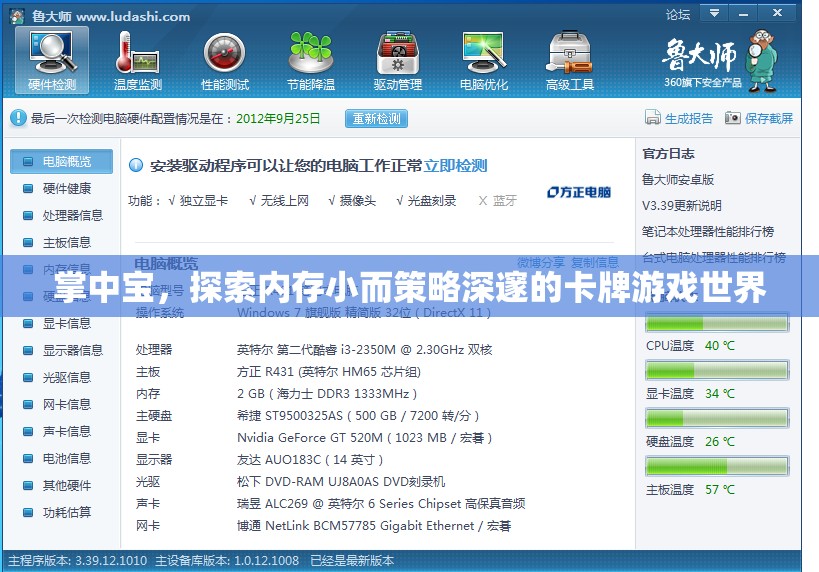Click the 主板温度 57 ℃ reading
Image resolution: width=819 pixels, height=572 pixels.
click(x=691, y=490)
